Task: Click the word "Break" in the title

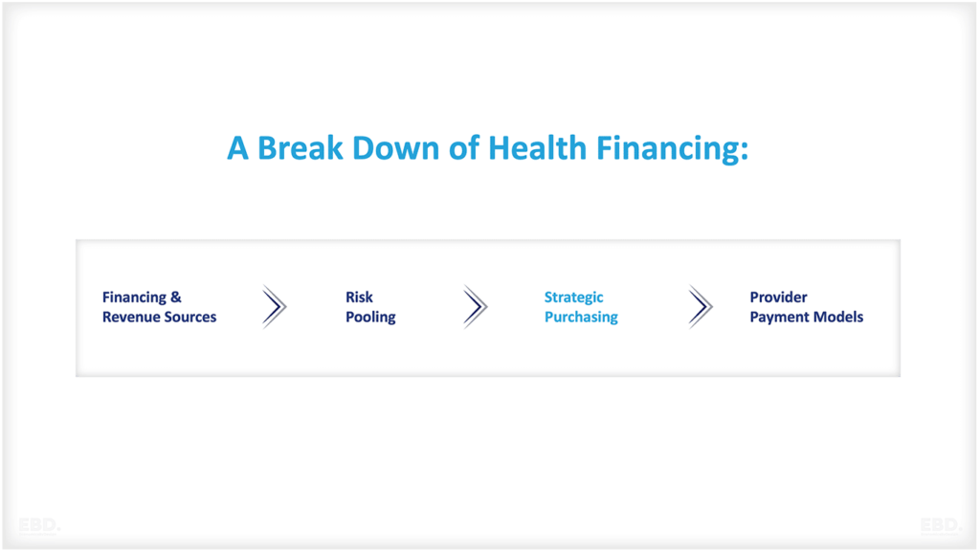Action: [301, 148]
